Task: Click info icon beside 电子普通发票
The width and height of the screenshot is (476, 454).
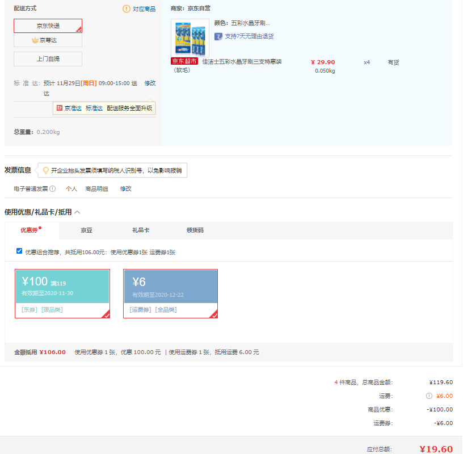Action: [53, 188]
